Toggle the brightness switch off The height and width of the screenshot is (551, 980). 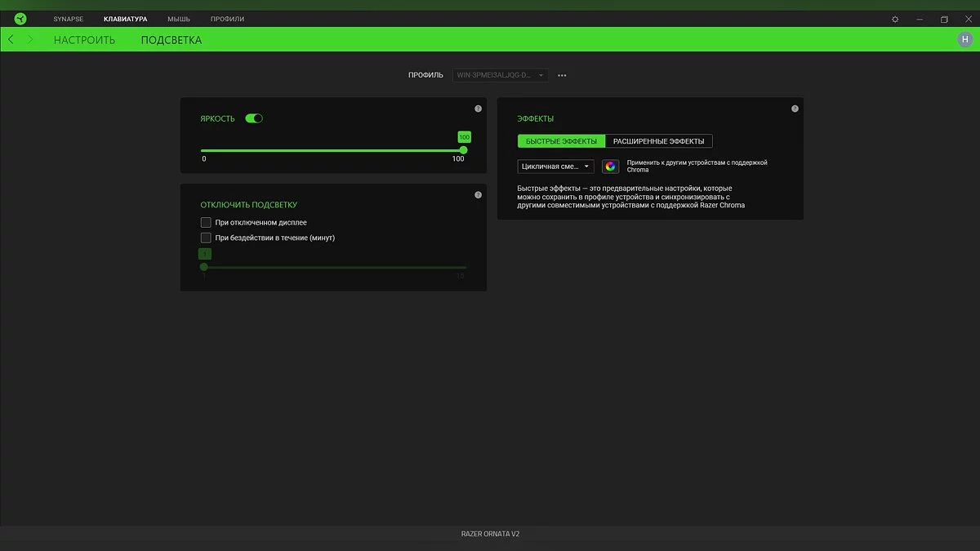pos(254,118)
